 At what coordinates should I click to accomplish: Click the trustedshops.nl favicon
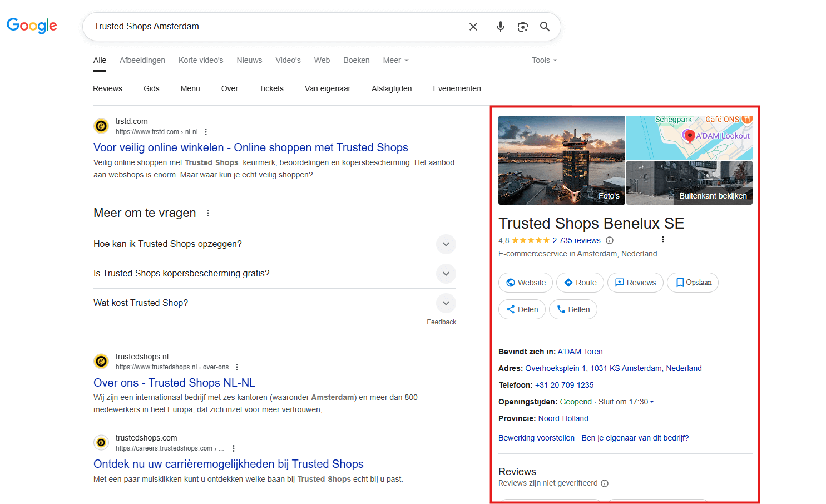(x=101, y=362)
